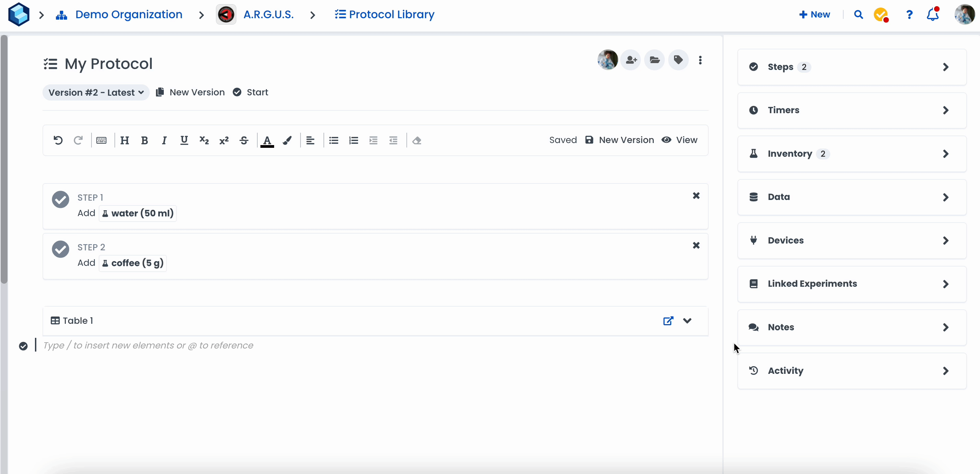Toggle the Step 1 checkmark
This screenshot has height=474, width=980.
61,199
